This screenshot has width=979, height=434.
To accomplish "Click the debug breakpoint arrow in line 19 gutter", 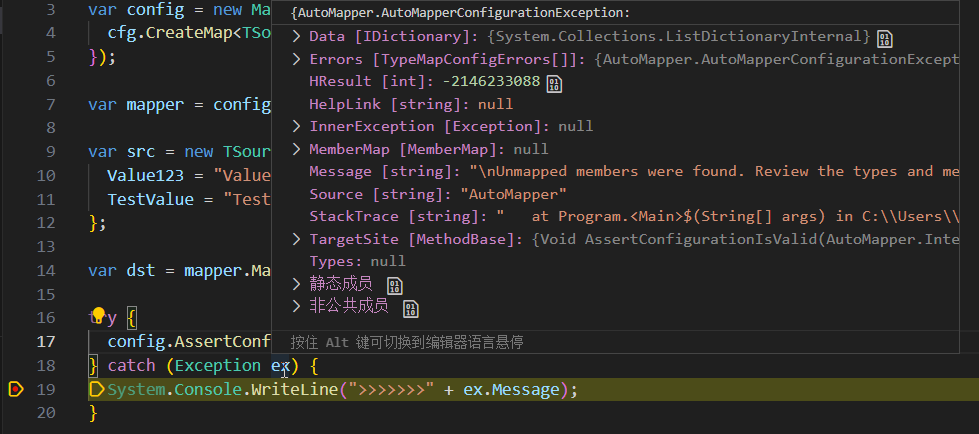I will point(15,389).
